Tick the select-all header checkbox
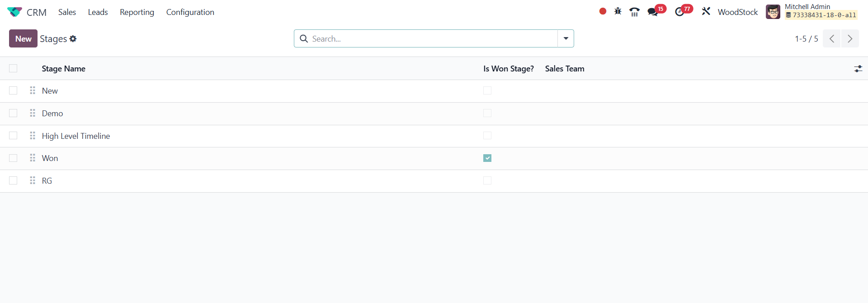 point(13,68)
